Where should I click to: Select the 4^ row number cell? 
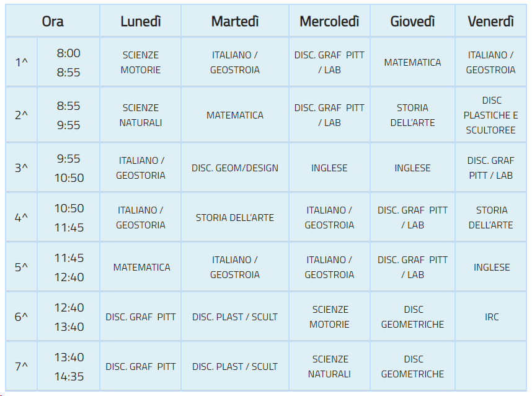[21, 217]
